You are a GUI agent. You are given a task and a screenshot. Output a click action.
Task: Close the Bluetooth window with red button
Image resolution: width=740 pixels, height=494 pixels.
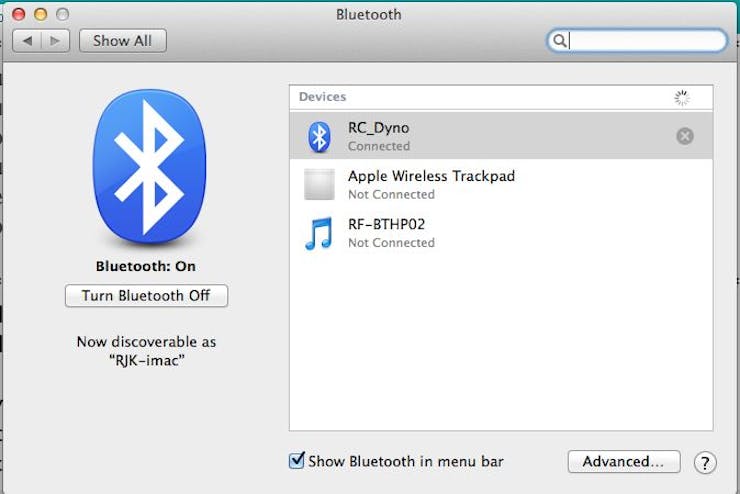pos(18,14)
